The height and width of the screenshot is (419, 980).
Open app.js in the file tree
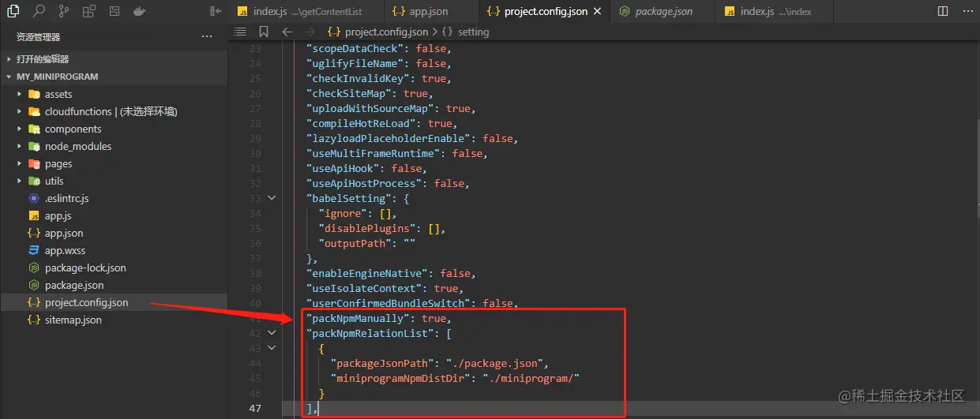tap(114, 215)
